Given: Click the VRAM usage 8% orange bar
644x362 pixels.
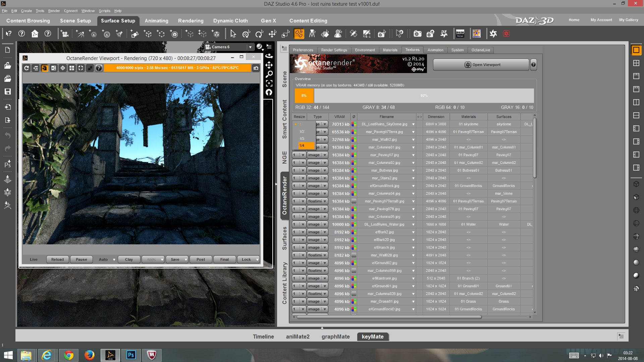Looking at the screenshot, I should tap(304, 96).
